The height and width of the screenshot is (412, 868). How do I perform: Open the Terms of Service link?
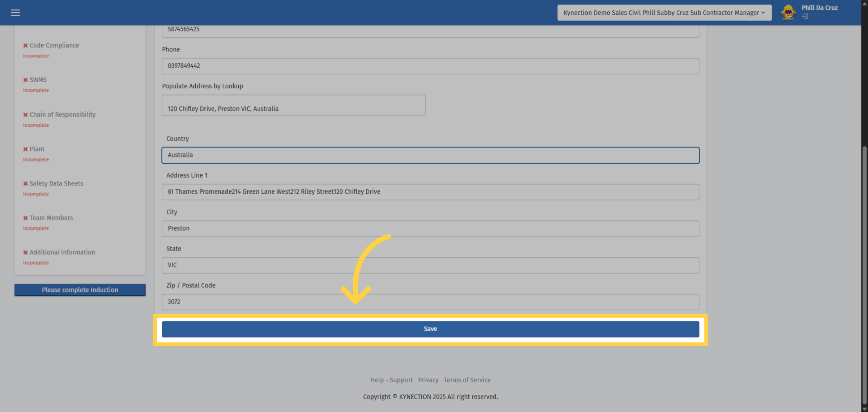tap(467, 380)
